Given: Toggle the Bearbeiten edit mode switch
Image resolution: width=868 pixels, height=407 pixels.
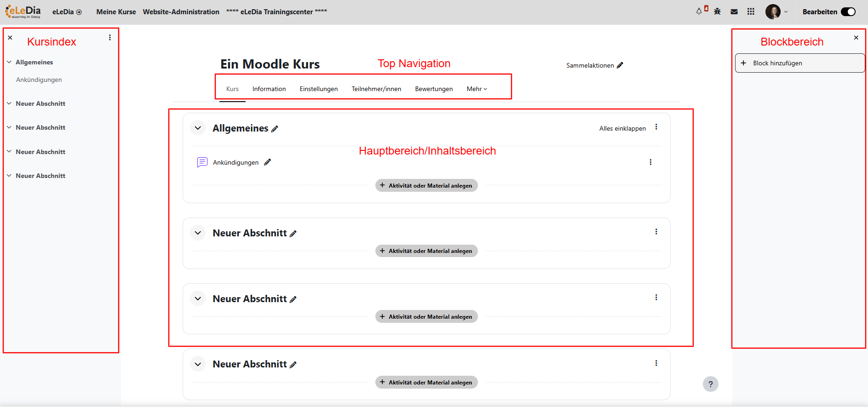Looking at the screenshot, I should 848,12.
